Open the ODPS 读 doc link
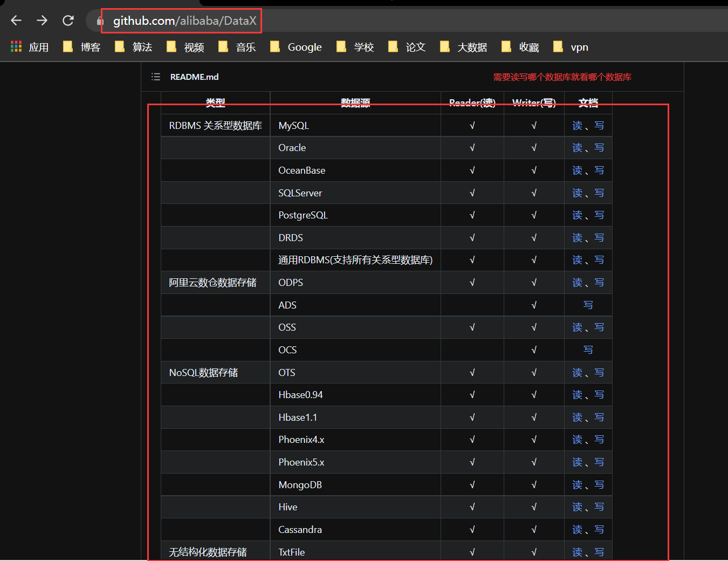Viewport: 728px width, 561px height. [578, 283]
